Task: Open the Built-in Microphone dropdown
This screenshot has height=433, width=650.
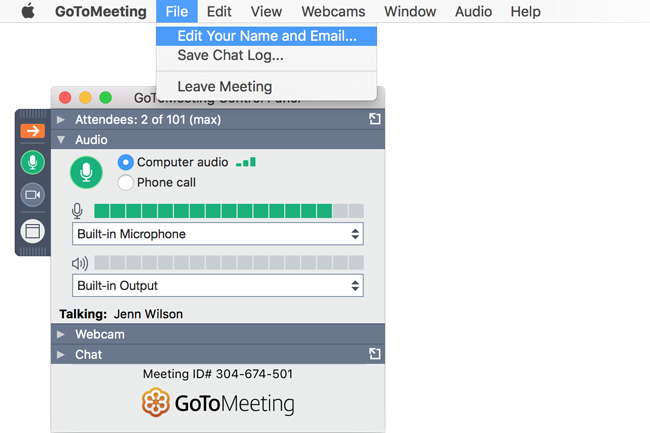Action: (218, 234)
